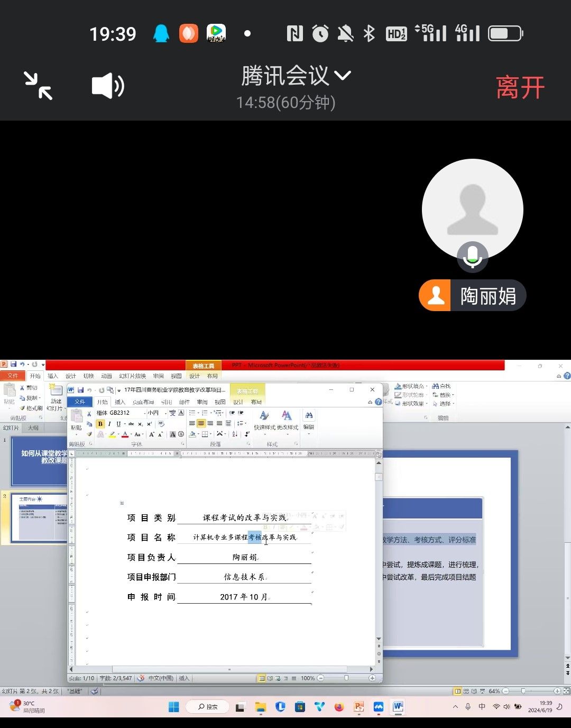Select the first slide thumbnail
The height and width of the screenshot is (728, 571).
pyautogui.click(x=40, y=460)
